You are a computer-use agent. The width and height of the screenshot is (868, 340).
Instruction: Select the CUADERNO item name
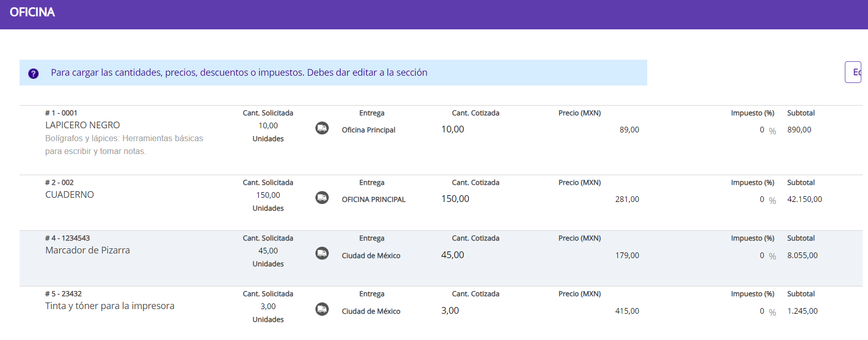[69, 195]
